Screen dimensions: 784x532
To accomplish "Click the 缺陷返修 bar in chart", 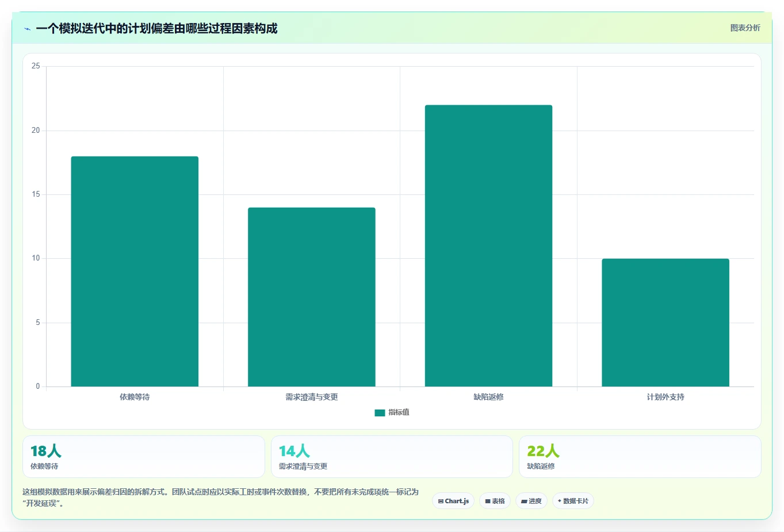I will tap(488, 246).
